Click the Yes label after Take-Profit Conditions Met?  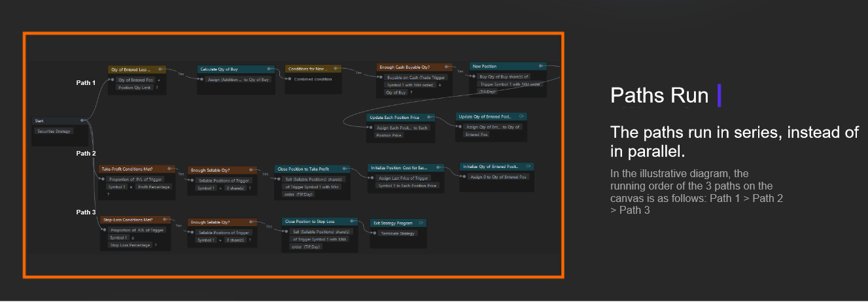[181, 174]
